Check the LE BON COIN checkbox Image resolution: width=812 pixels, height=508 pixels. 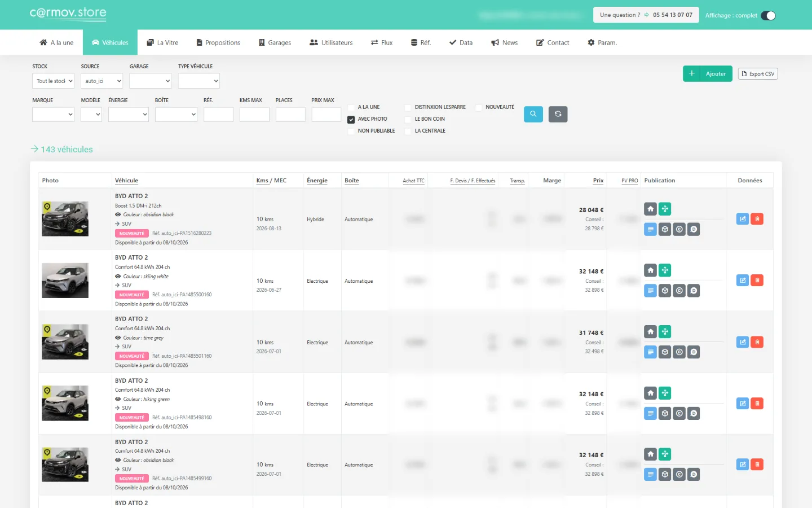tap(408, 119)
